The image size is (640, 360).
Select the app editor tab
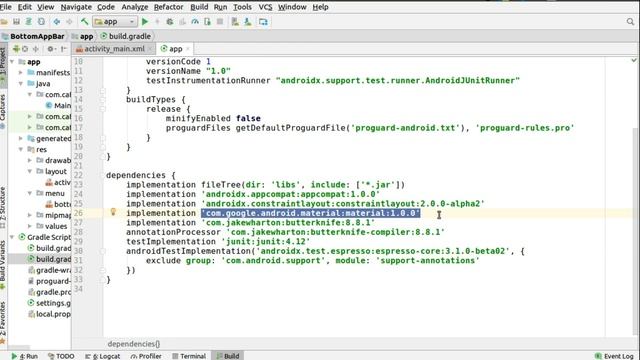point(175,49)
